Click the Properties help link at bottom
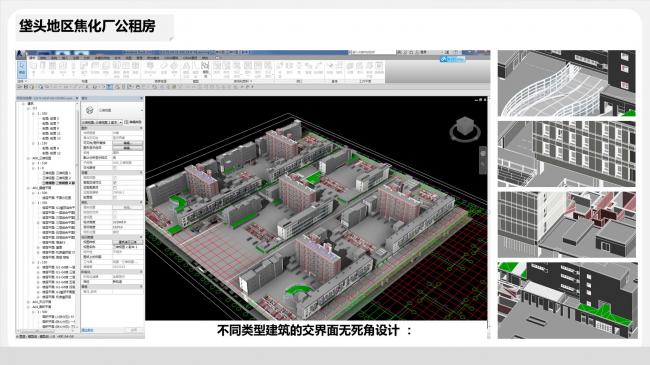This screenshot has width=650, height=365. 87,330
